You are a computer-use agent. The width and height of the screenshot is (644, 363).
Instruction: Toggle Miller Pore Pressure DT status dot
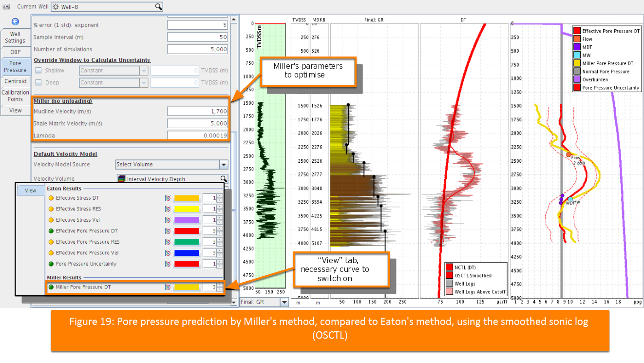point(51,287)
